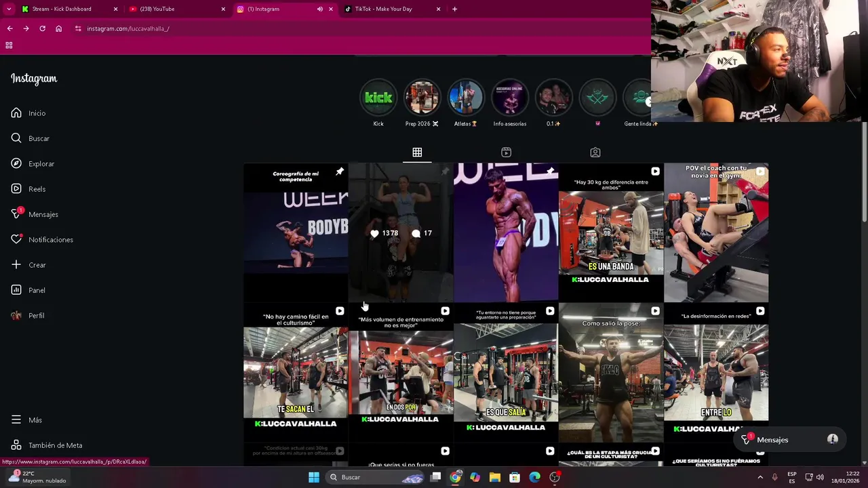Image resolution: width=868 pixels, height=488 pixels.
Task: Open the Atletas story highlight
Action: pyautogui.click(x=466, y=98)
